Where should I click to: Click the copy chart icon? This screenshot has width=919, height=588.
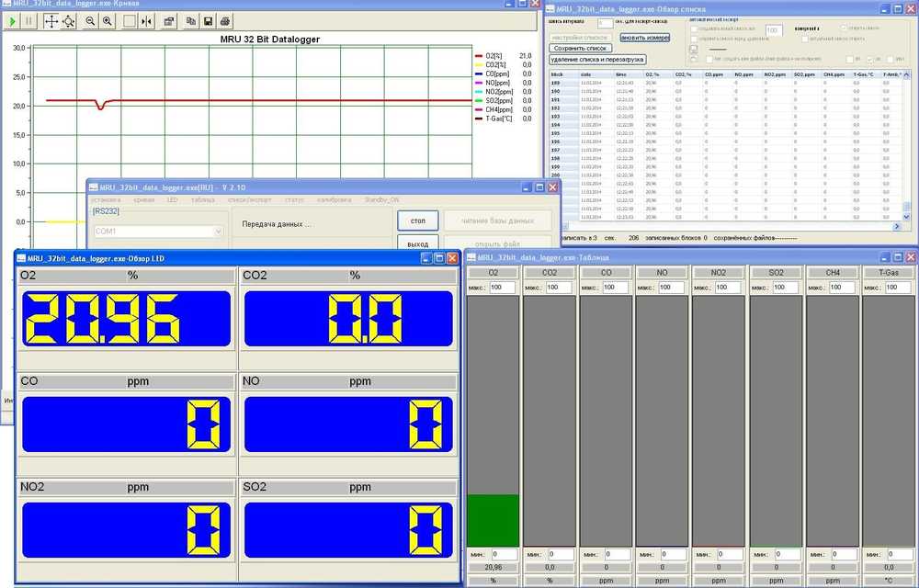(191, 21)
